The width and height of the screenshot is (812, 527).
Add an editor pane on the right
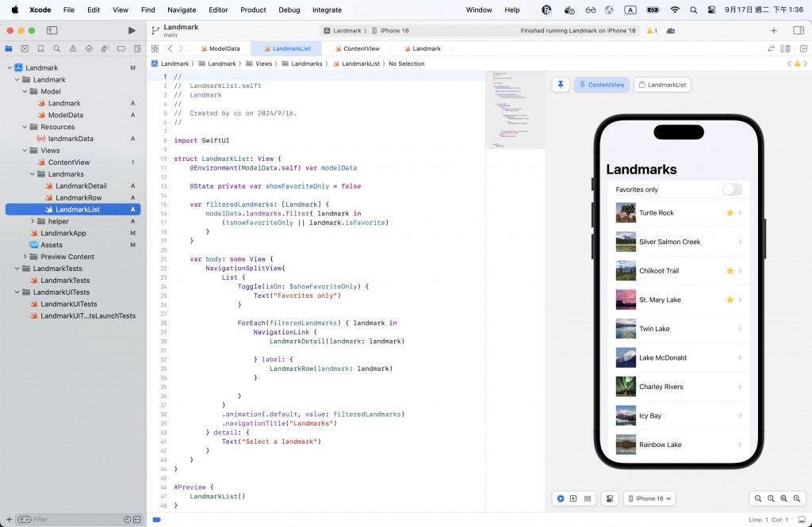804,48
